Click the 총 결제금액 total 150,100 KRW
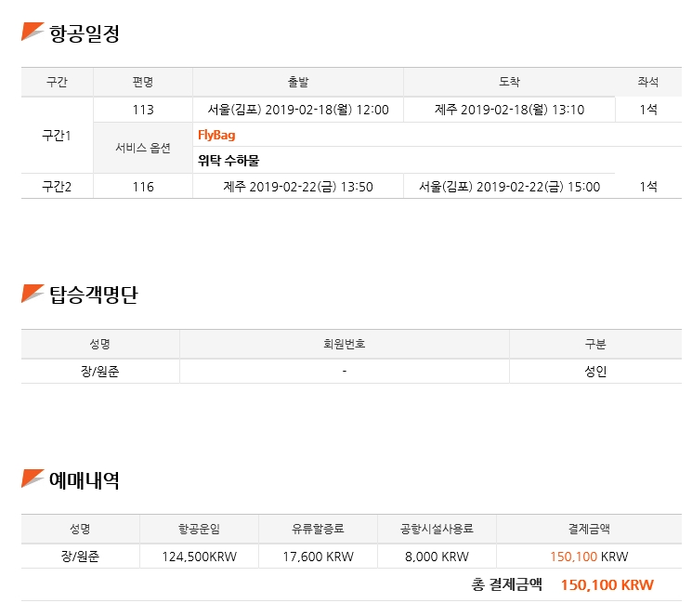 point(607,584)
